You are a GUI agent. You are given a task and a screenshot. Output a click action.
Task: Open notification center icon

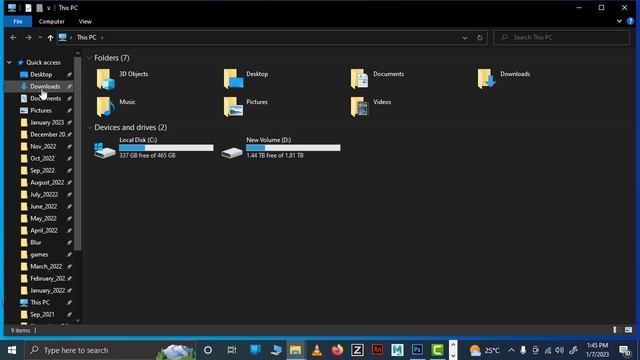pyautogui.click(x=624, y=350)
